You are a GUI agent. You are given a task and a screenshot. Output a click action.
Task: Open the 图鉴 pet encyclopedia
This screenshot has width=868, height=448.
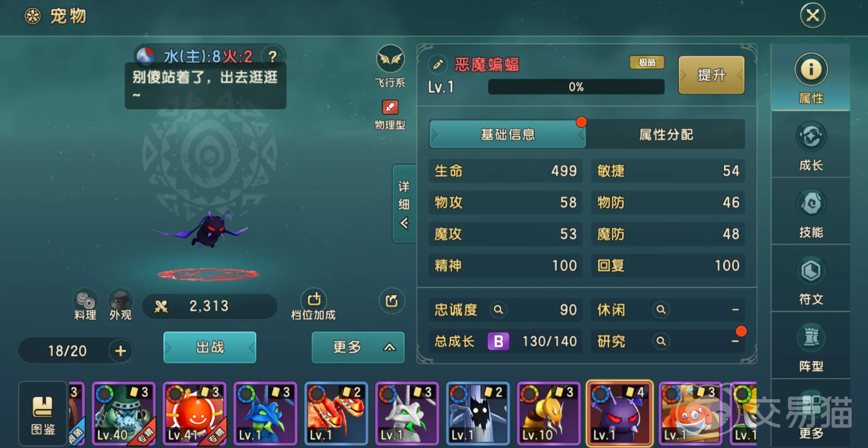tap(43, 414)
